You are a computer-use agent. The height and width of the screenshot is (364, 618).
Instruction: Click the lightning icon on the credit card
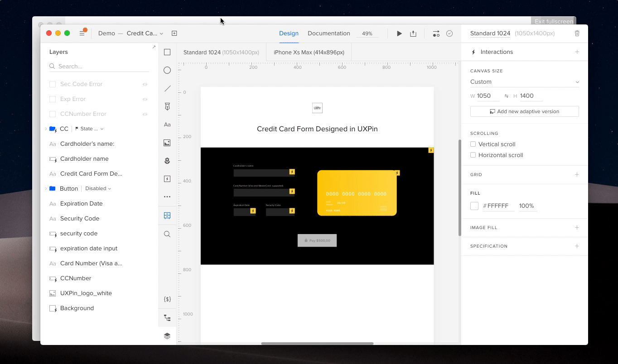pyautogui.click(x=397, y=173)
